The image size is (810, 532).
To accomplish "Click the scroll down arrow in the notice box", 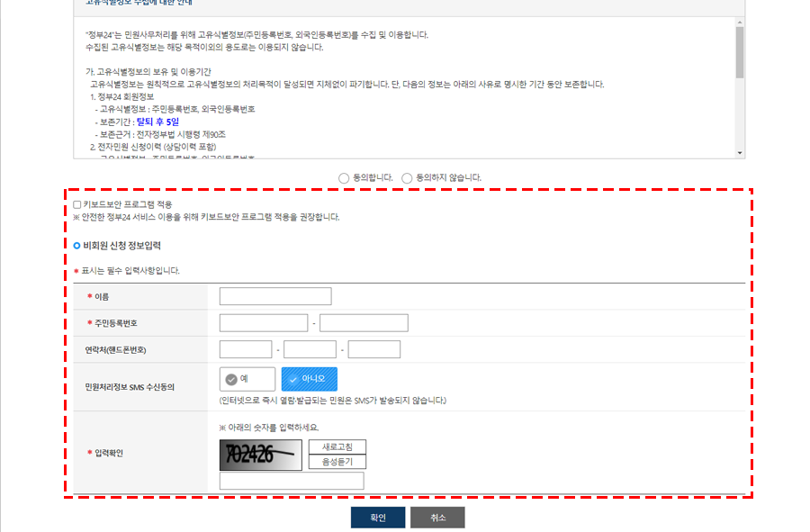I will click(740, 153).
